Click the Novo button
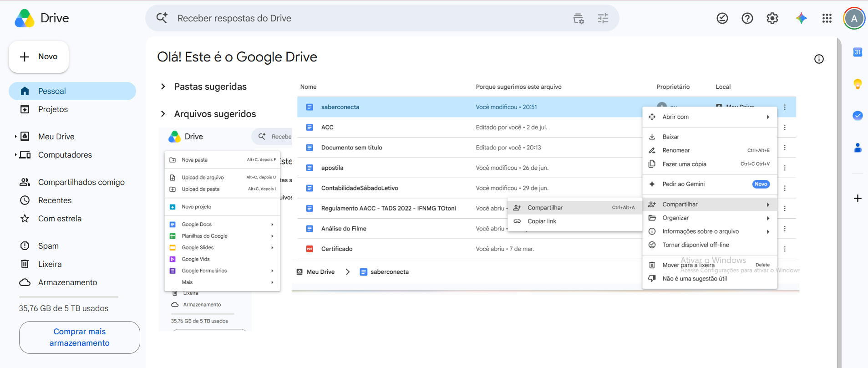Image resolution: width=868 pixels, height=368 pixels. 39,57
